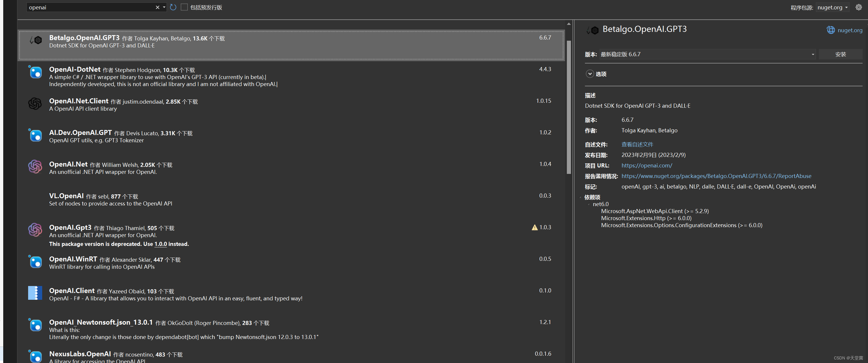
Task: Open project URL https://openai.com/
Action: click(x=647, y=166)
